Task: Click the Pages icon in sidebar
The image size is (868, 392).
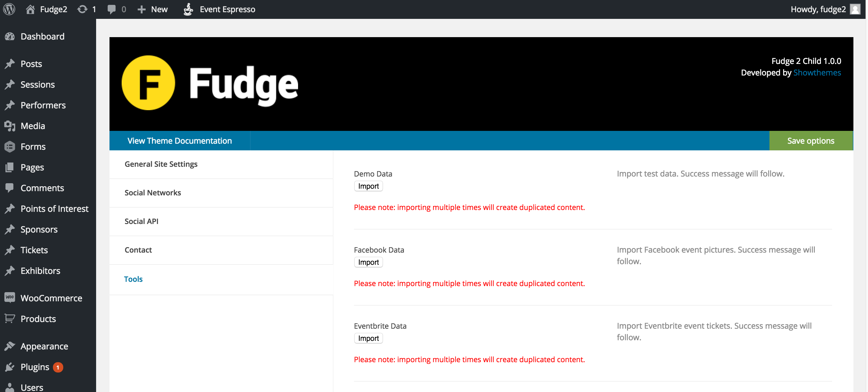Action: [10, 167]
